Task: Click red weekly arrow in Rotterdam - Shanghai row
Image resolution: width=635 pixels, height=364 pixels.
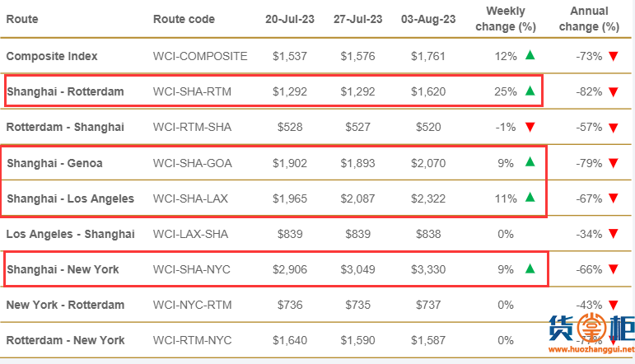Action: pos(530,128)
